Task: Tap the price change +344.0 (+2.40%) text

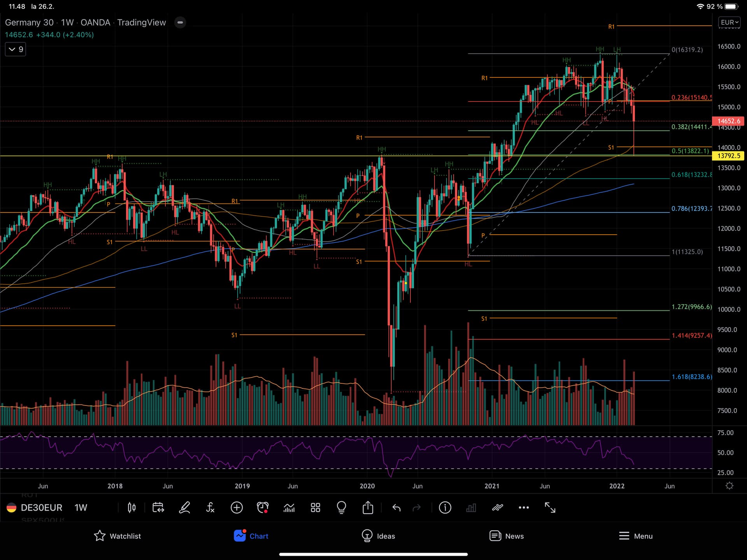Action: [65, 35]
